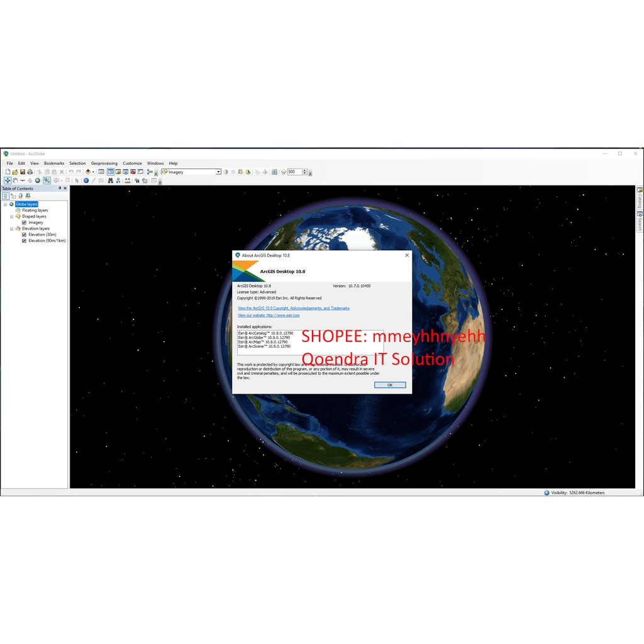Click the Add Data plus icon
This screenshot has width=644, height=644.
pyautogui.click(x=88, y=172)
